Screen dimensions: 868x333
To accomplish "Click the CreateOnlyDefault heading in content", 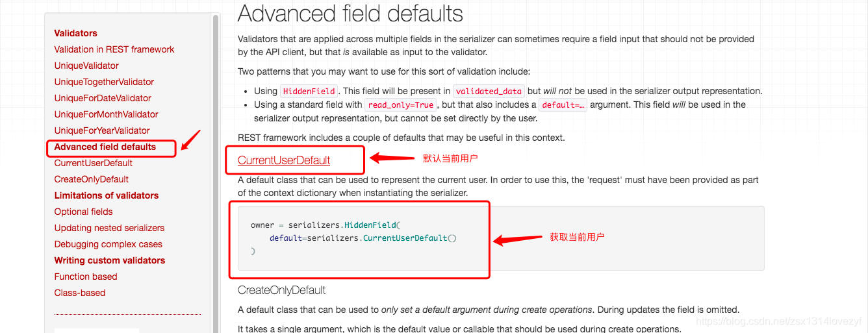I will point(282,290).
